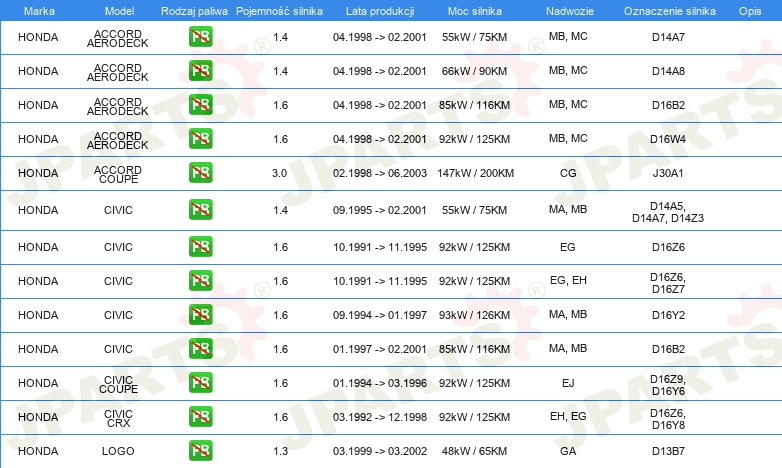Select the D16Z6, D16Z7 engine cell
Viewport: 782px width, 468px height.
[x=668, y=283]
